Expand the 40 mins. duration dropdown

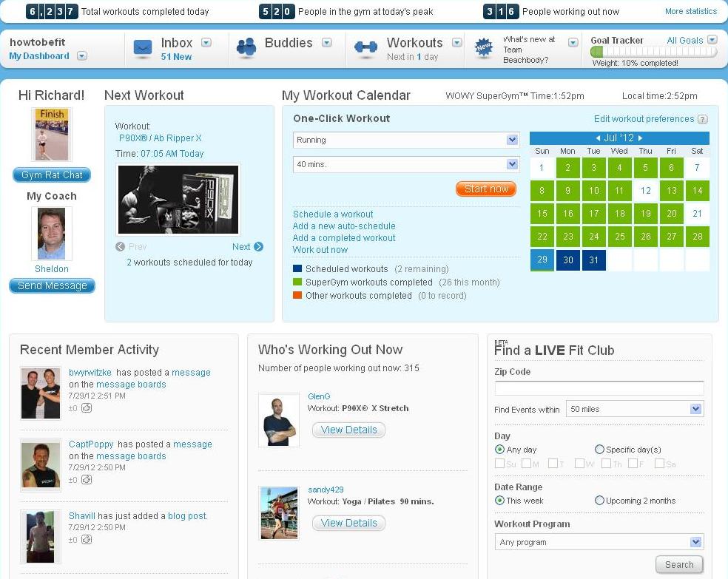512,164
